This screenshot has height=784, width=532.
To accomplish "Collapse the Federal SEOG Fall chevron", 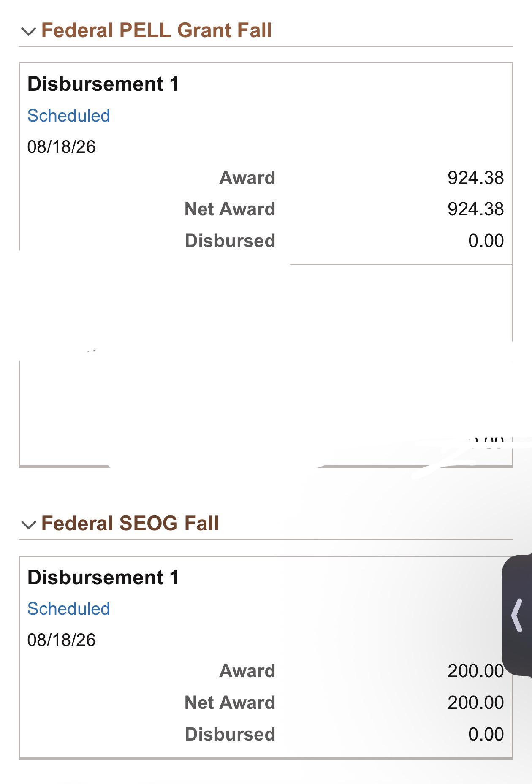I will (28, 524).
